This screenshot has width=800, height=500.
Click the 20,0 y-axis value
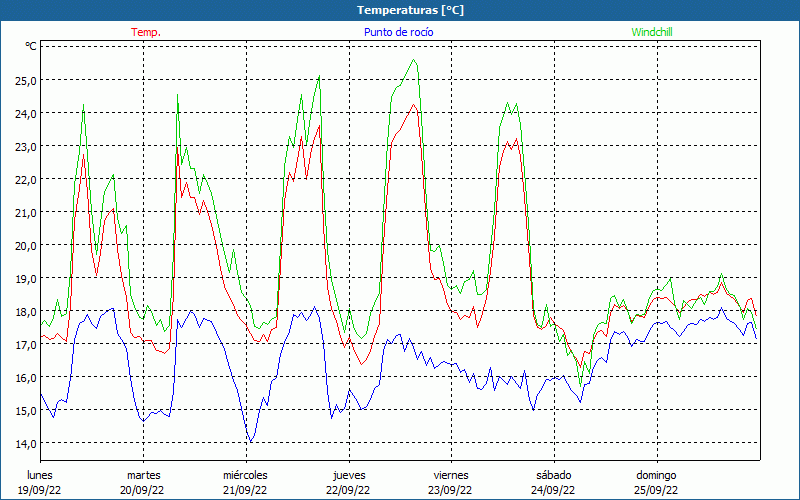(26, 246)
